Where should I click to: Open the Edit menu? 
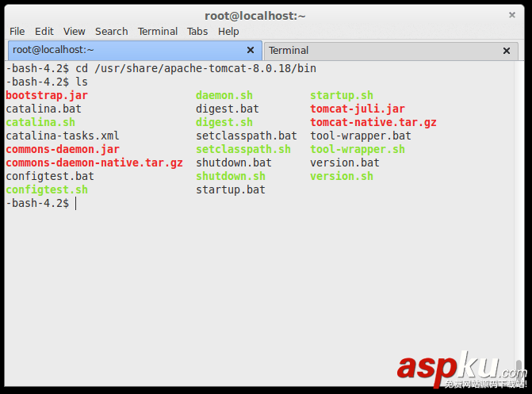44,32
